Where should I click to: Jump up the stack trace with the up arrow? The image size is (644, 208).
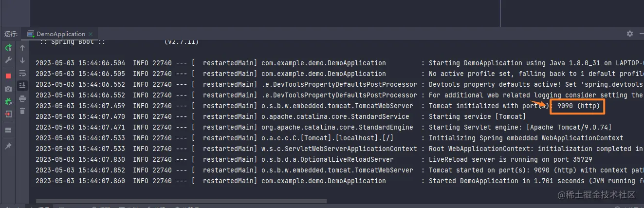coord(22,48)
